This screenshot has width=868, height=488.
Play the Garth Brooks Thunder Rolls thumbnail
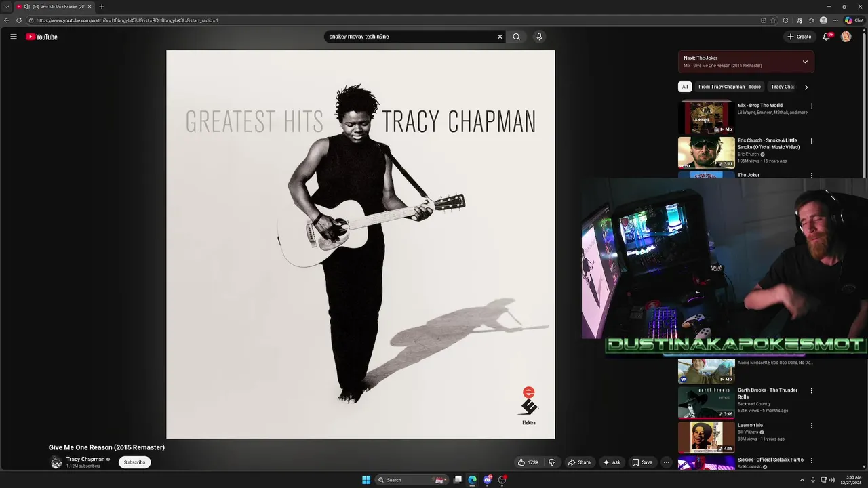707,402
